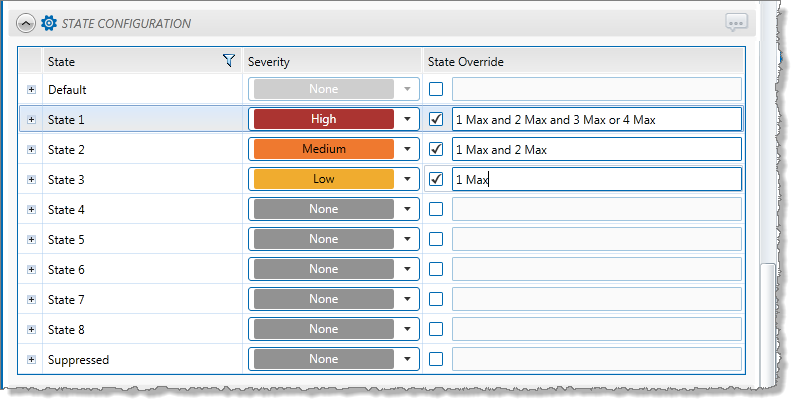Click the red High severity swatch
Screen dimensions: 798x406
click(x=323, y=119)
